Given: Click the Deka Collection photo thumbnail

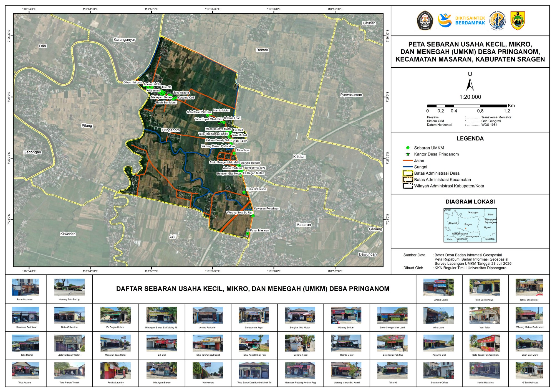Looking at the screenshot, I should tap(69, 315).
